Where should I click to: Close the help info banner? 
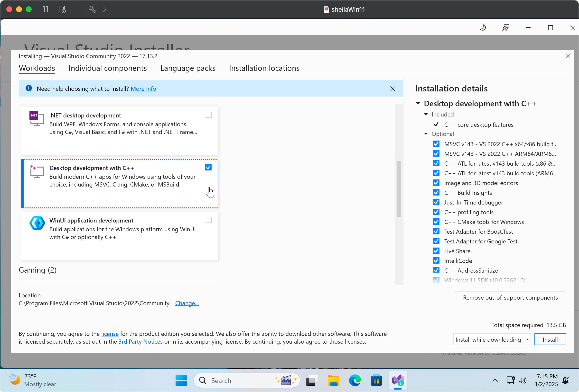coord(393,89)
